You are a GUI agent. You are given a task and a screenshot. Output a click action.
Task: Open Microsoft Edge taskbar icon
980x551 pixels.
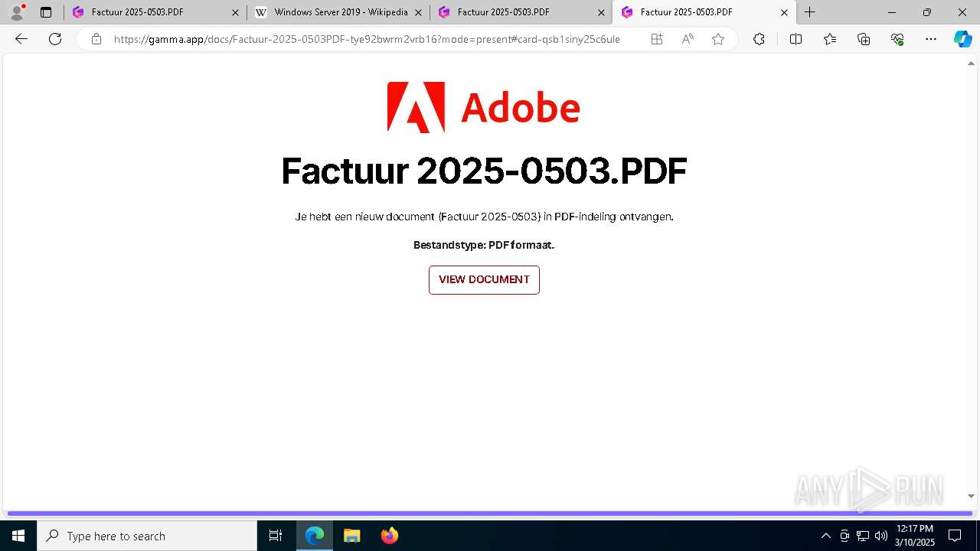click(x=315, y=536)
